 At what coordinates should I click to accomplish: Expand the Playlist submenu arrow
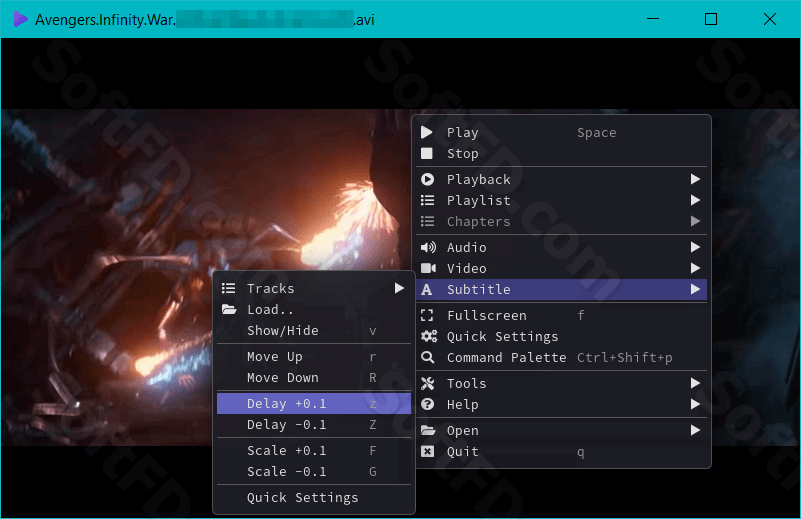click(x=695, y=200)
